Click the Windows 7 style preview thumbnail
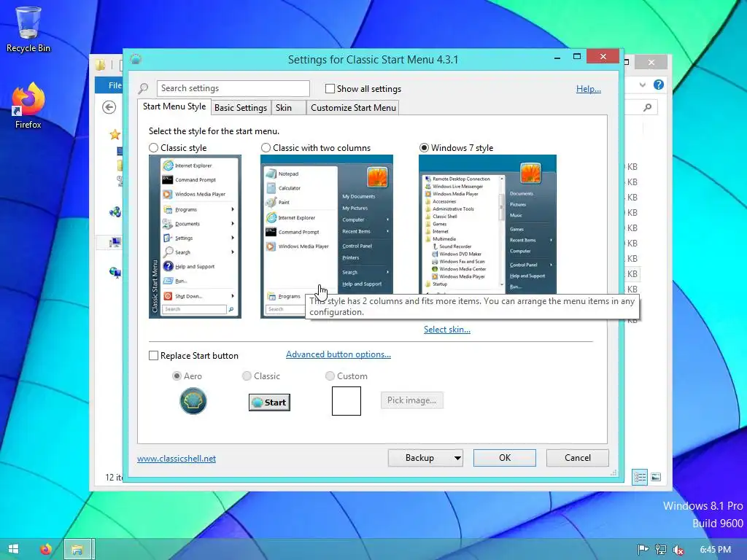The image size is (747, 560). click(x=487, y=225)
